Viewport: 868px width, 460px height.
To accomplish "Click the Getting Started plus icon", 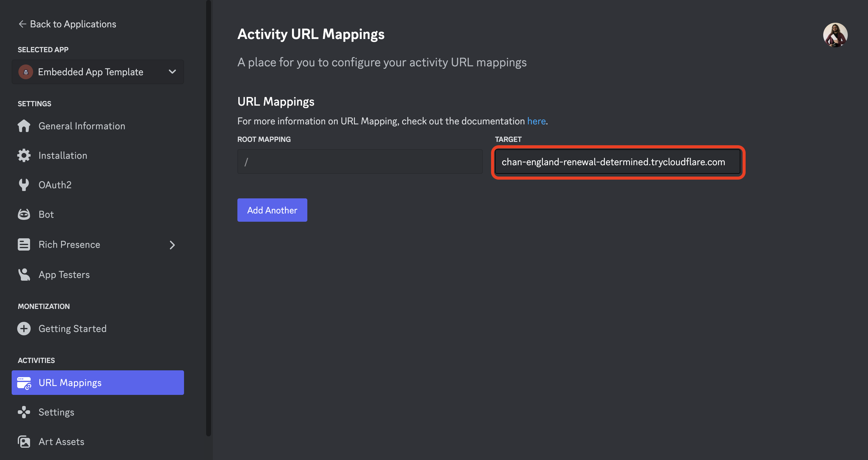I will 24,329.
